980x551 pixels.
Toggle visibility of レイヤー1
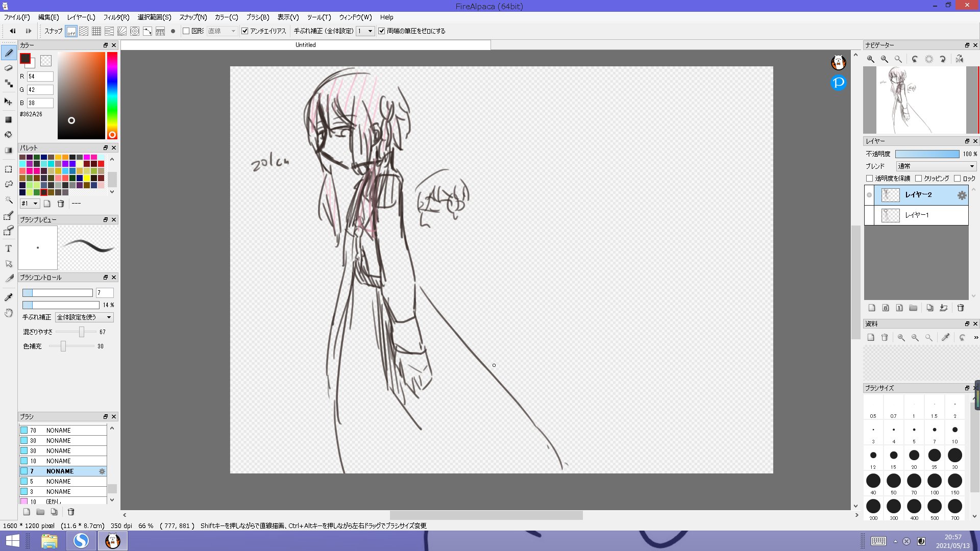pyautogui.click(x=869, y=215)
